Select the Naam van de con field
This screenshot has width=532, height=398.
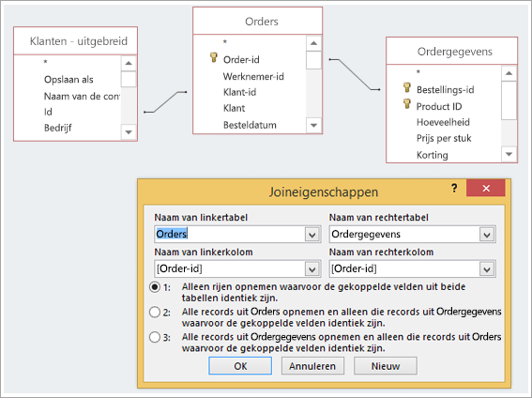coord(82,97)
